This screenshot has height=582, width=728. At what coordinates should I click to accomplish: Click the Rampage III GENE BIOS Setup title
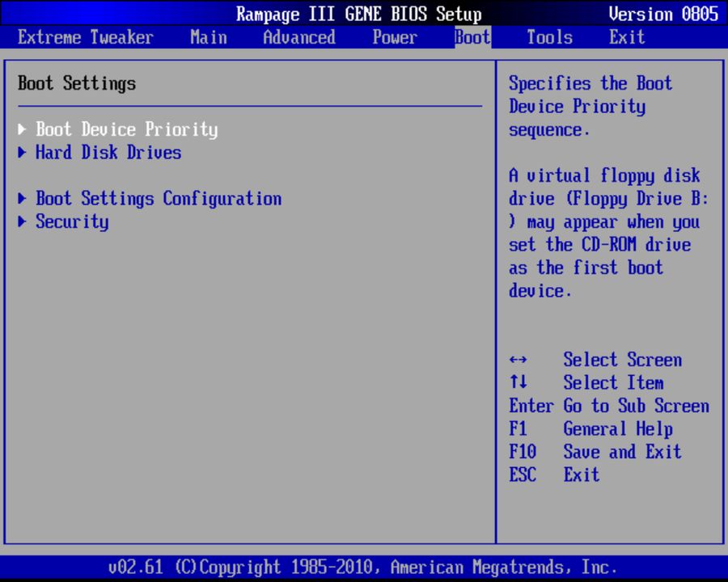[x=359, y=14]
